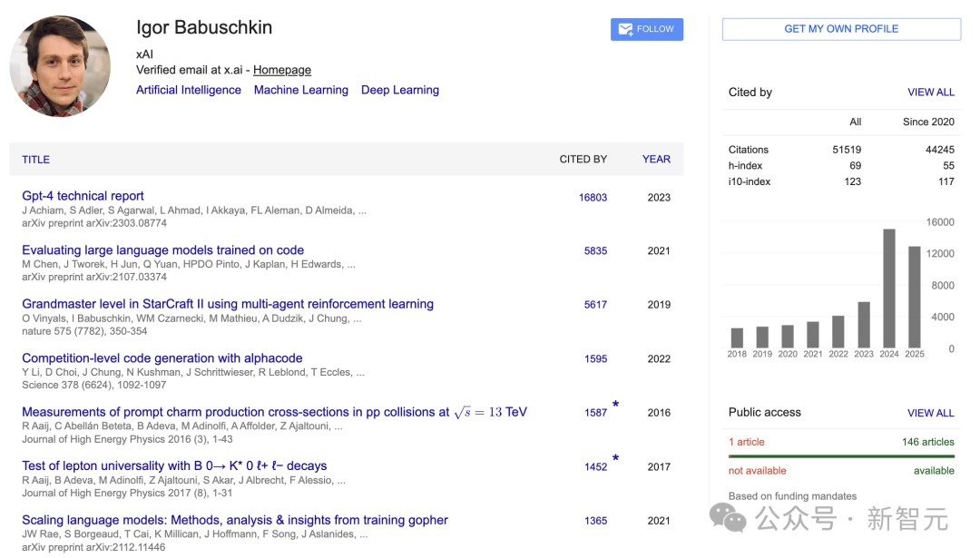Sort papers by Cited By column header
The width and height of the screenshot is (980, 558).
(x=583, y=160)
